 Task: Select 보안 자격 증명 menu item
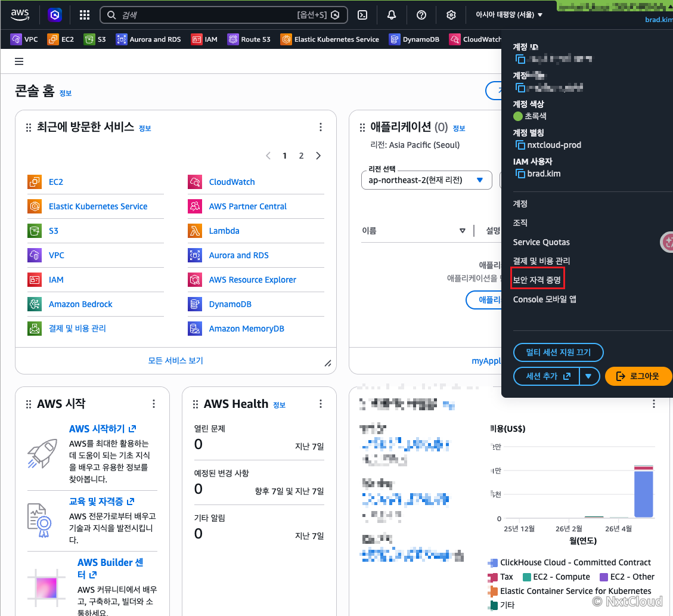coord(537,280)
